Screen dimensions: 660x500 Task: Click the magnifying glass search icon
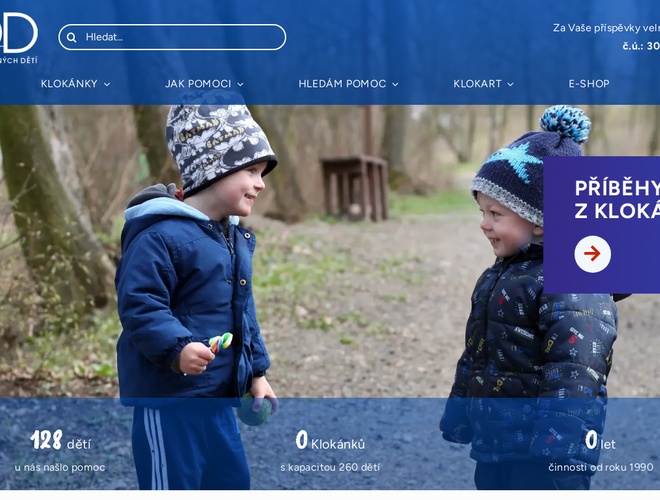(x=72, y=37)
